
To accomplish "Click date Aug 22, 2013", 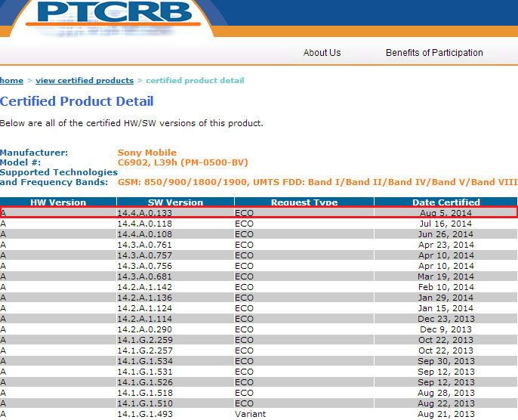I will pyautogui.click(x=446, y=403).
